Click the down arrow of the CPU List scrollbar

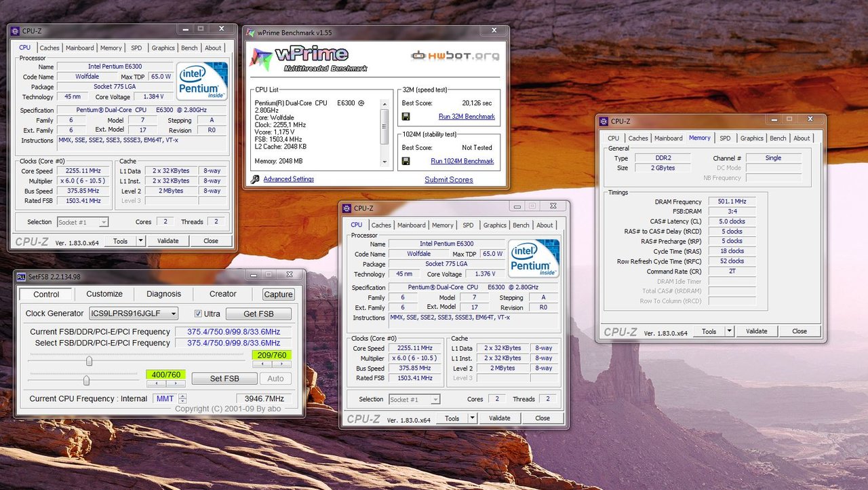pos(385,162)
